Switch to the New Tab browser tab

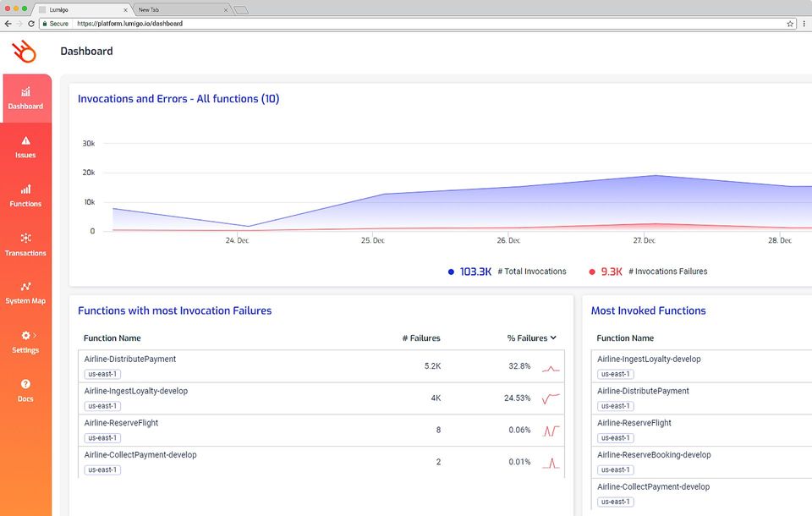click(181, 9)
